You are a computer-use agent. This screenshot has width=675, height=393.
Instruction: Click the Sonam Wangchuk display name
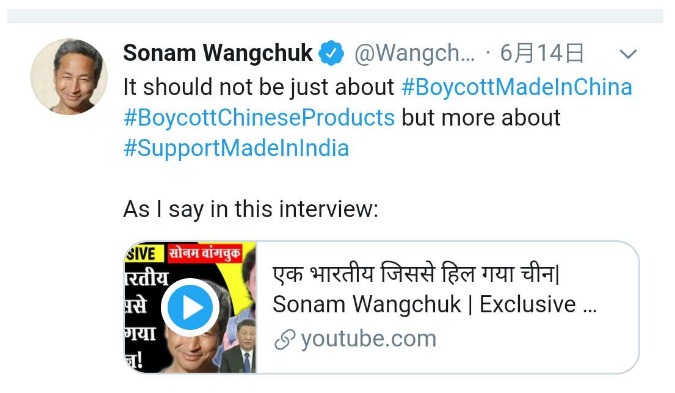218,53
